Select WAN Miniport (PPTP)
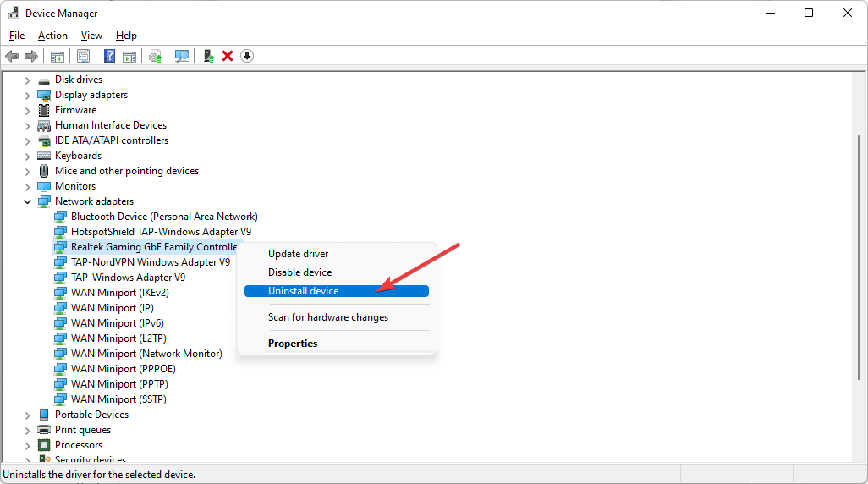 [x=119, y=384]
